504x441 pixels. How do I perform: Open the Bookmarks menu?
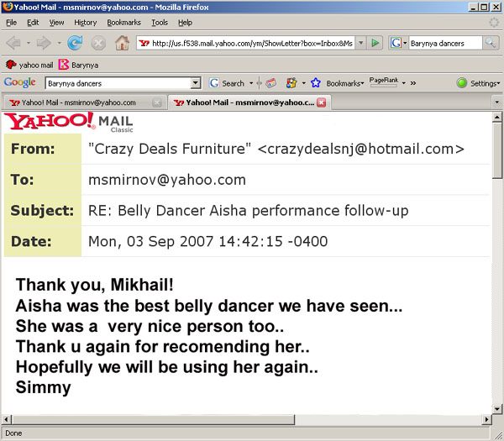pyautogui.click(x=123, y=23)
